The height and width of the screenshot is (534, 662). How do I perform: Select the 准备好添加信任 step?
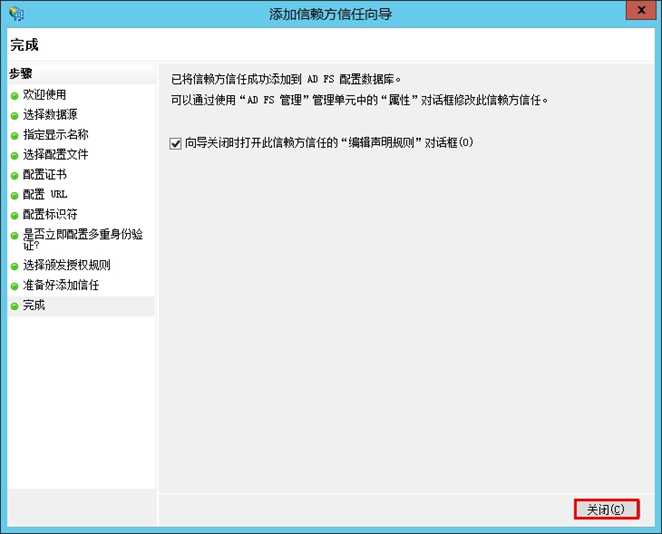[61, 285]
